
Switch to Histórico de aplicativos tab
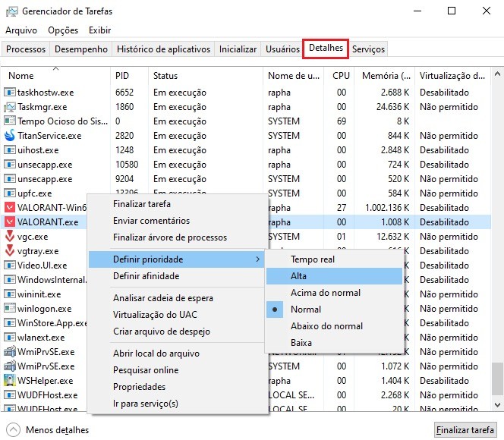pyautogui.click(x=163, y=49)
